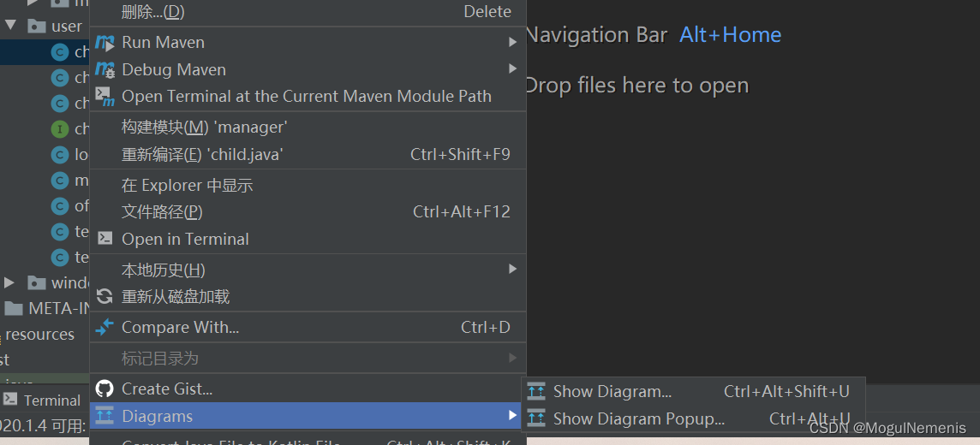Viewport: 980px width, 445px height.
Task: Select the META-INF folder tree item
Action: [47, 308]
